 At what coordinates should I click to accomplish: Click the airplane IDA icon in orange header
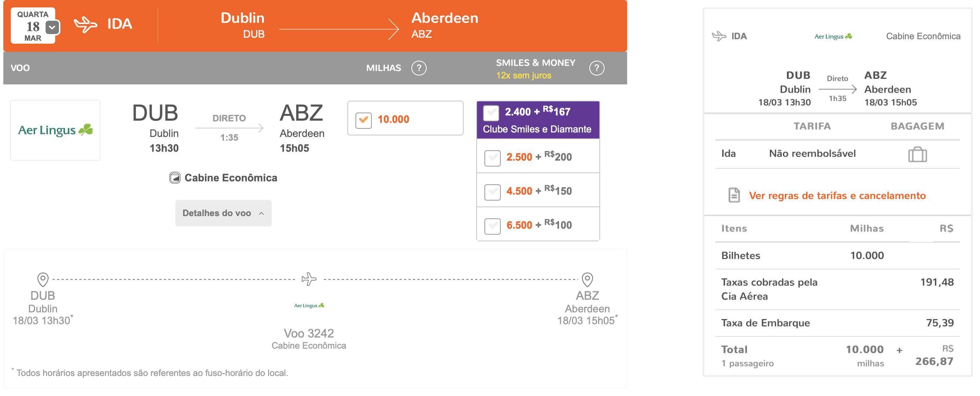86,25
